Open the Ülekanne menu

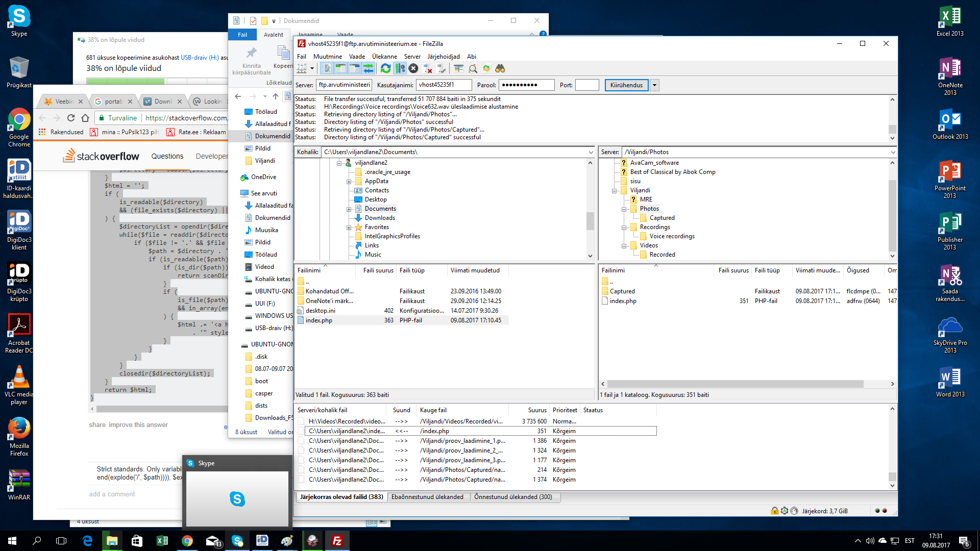(384, 57)
